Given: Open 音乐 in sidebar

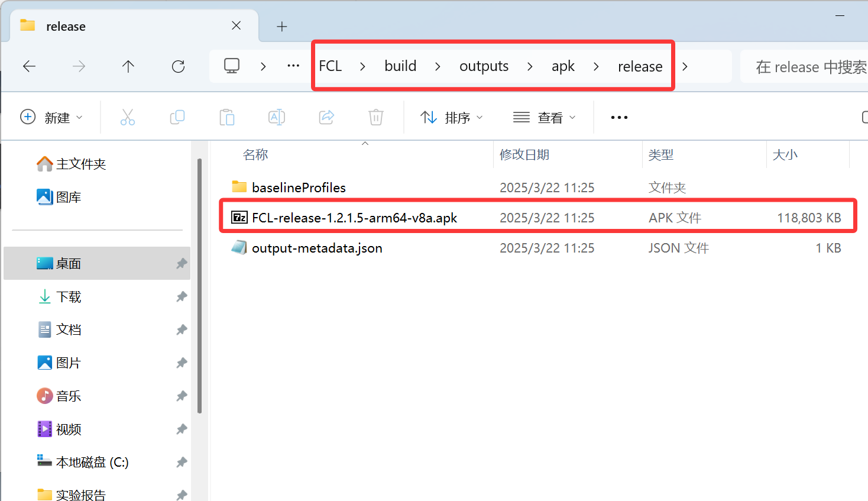Looking at the screenshot, I should (69, 396).
